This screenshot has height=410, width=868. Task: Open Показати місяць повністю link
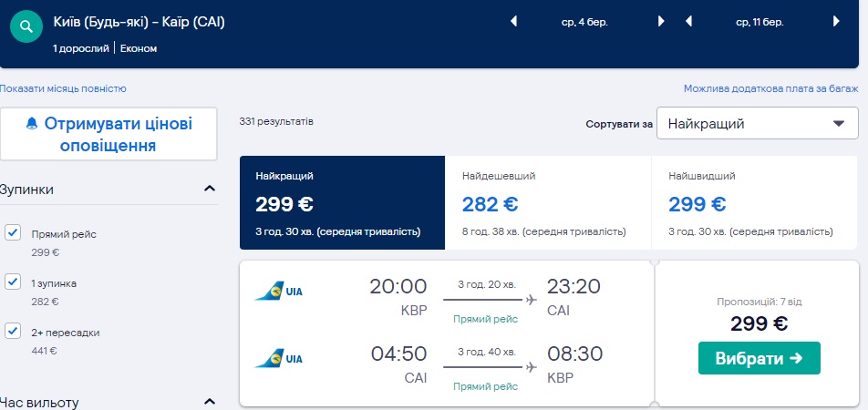pos(63,88)
